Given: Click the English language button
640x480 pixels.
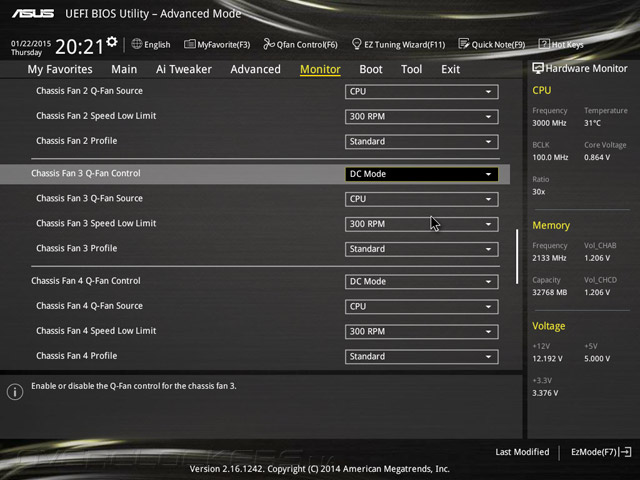Looking at the screenshot, I should 151,44.
